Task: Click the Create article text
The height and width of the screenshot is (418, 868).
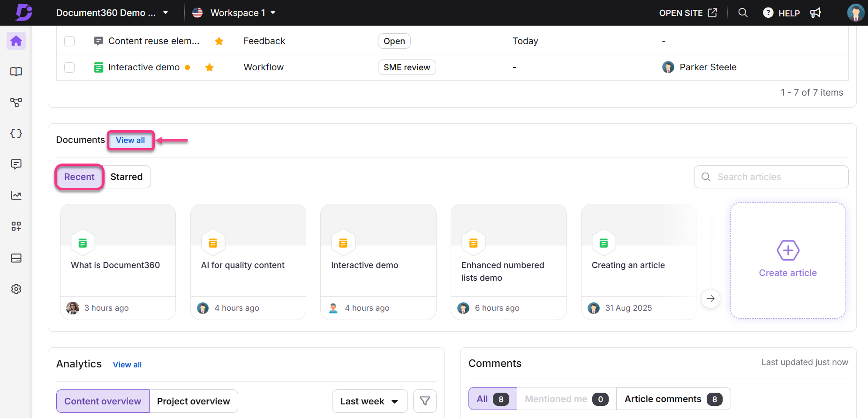Action: tap(788, 273)
